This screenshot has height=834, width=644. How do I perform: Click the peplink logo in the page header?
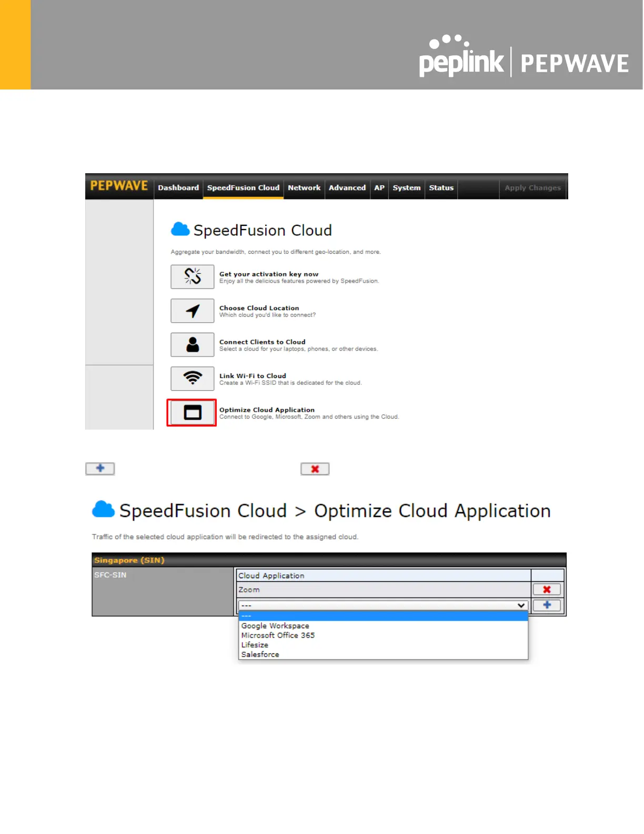point(461,57)
